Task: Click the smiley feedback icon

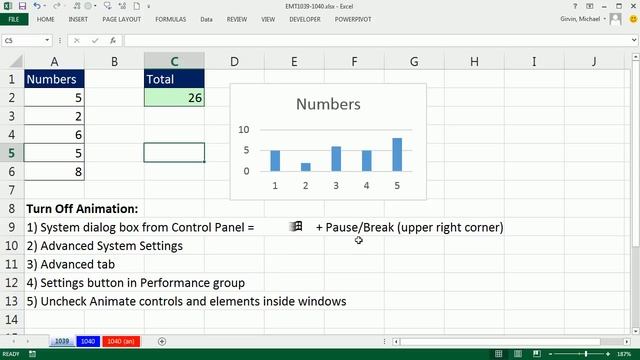Action: 633,19
